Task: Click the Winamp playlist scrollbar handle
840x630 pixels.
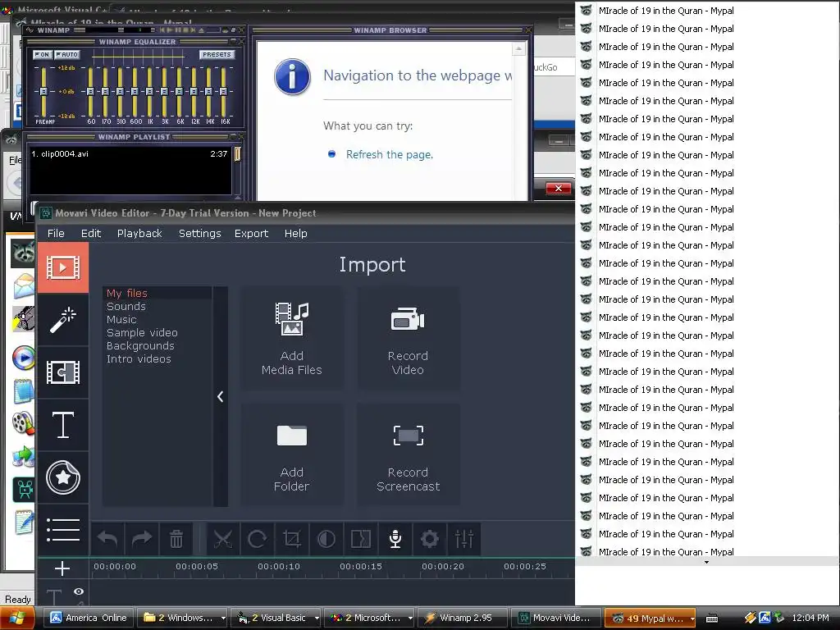Action: [x=237, y=154]
